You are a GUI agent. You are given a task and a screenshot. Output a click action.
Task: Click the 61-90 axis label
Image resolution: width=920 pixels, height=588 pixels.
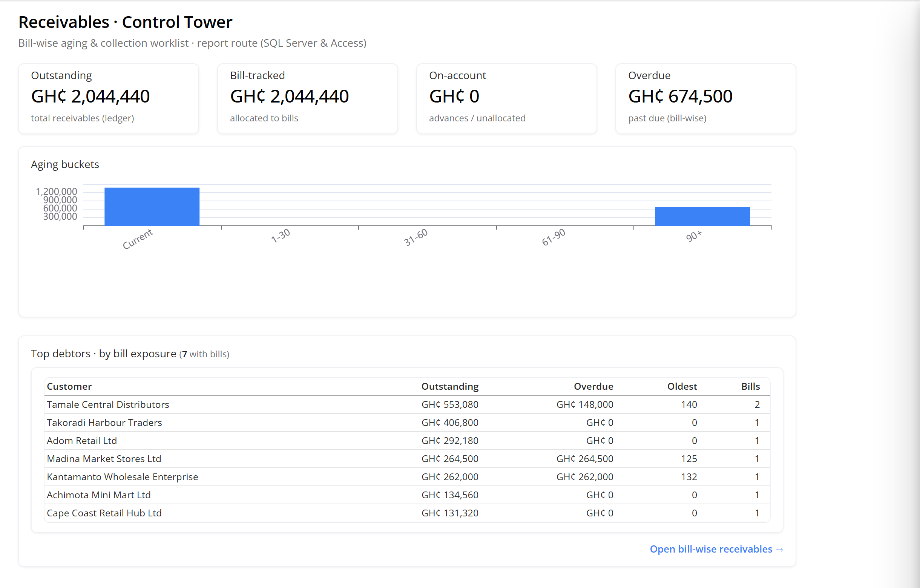pyautogui.click(x=553, y=237)
